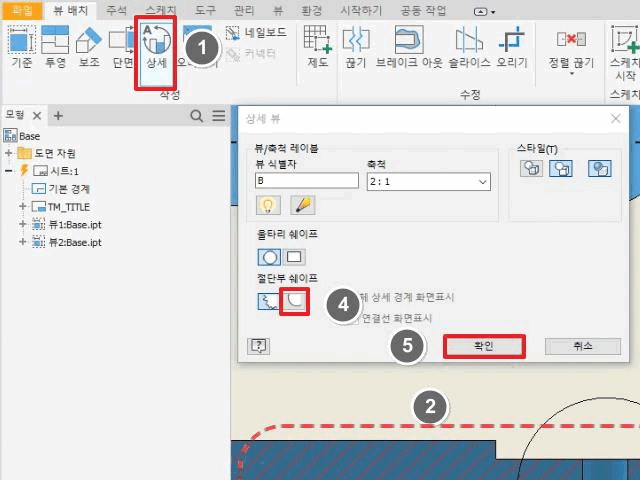
Task: Select the 오리기 (Crop) tool
Action: (512, 47)
